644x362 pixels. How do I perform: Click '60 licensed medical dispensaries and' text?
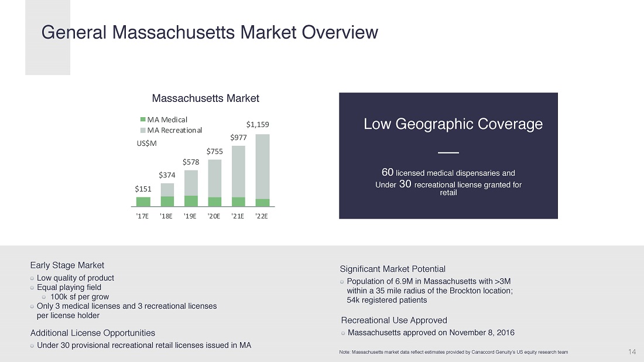(x=448, y=173)
